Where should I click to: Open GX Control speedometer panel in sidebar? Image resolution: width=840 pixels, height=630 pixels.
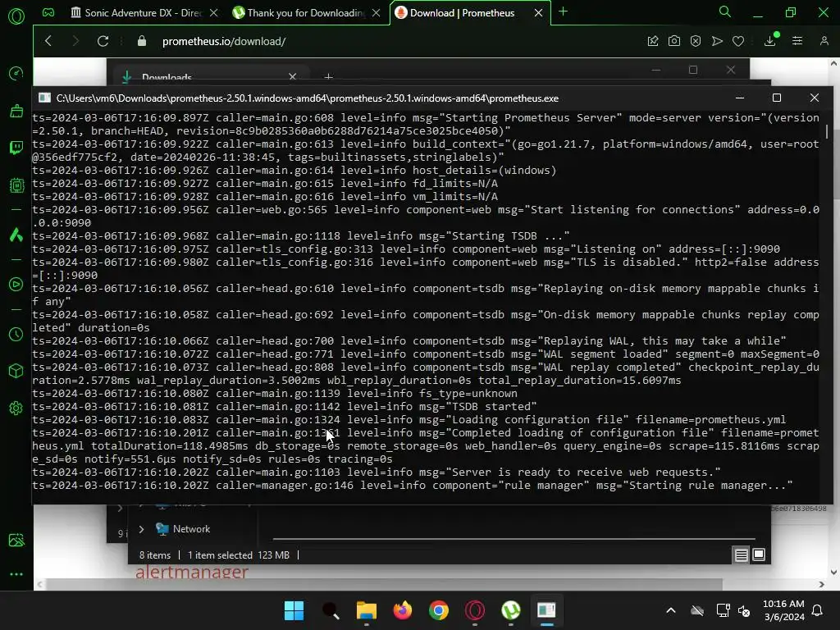[16, 73]
